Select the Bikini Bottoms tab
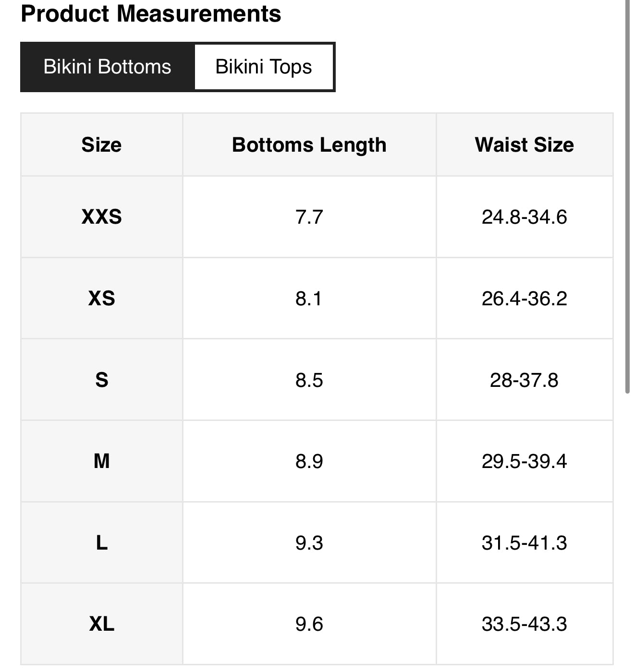Screen dimensions: 634x672 (107, 67)
